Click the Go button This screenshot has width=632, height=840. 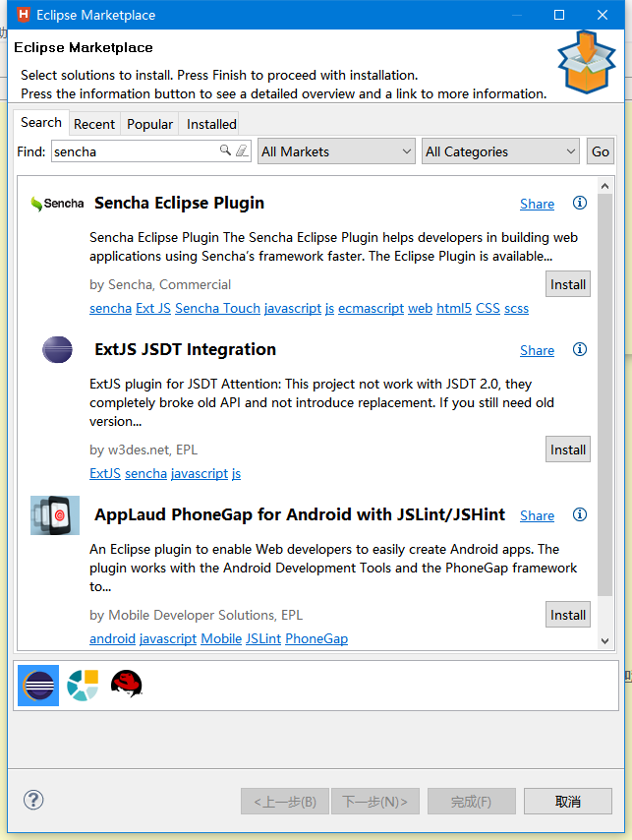[601, 151]
